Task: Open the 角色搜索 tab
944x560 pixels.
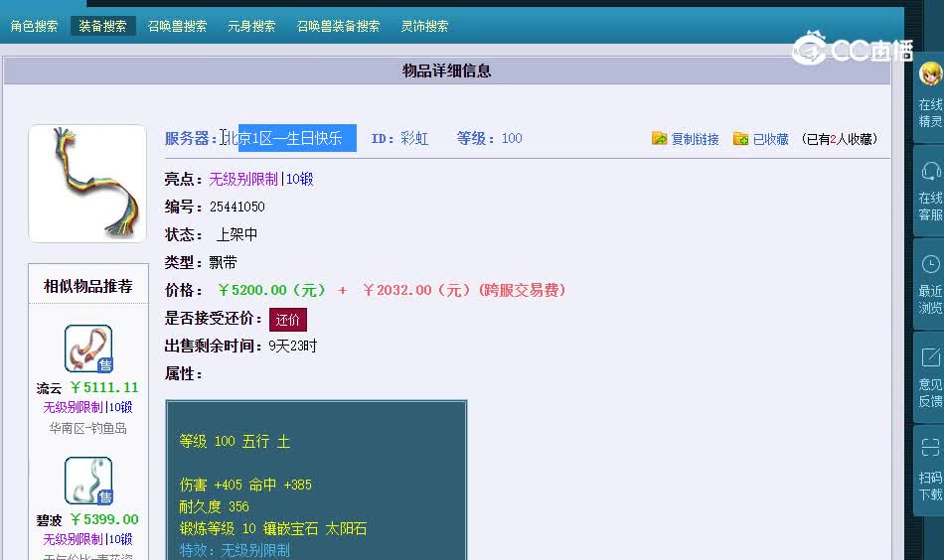Action: coord(35,26)
